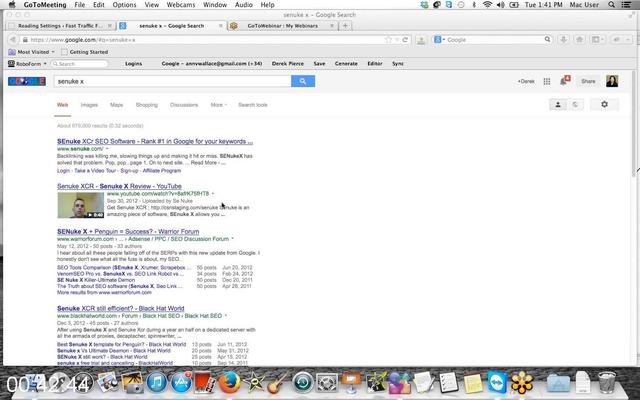Go to Firefox home page icon

coord(579,40)
